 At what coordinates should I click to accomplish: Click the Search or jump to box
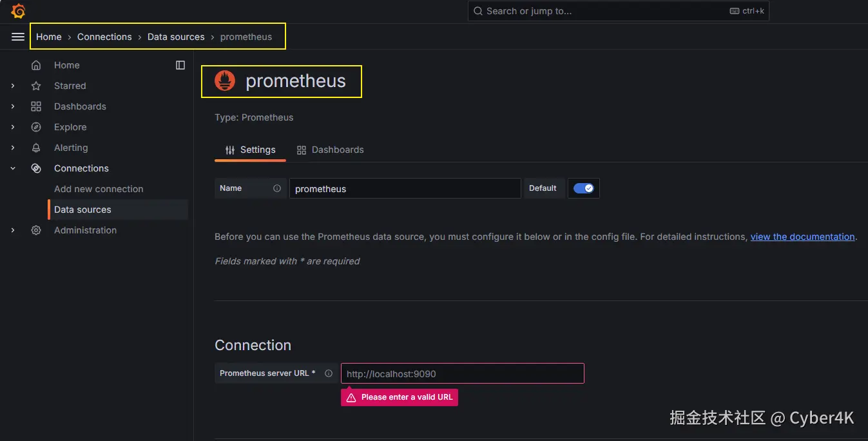[x=617, y=11]
